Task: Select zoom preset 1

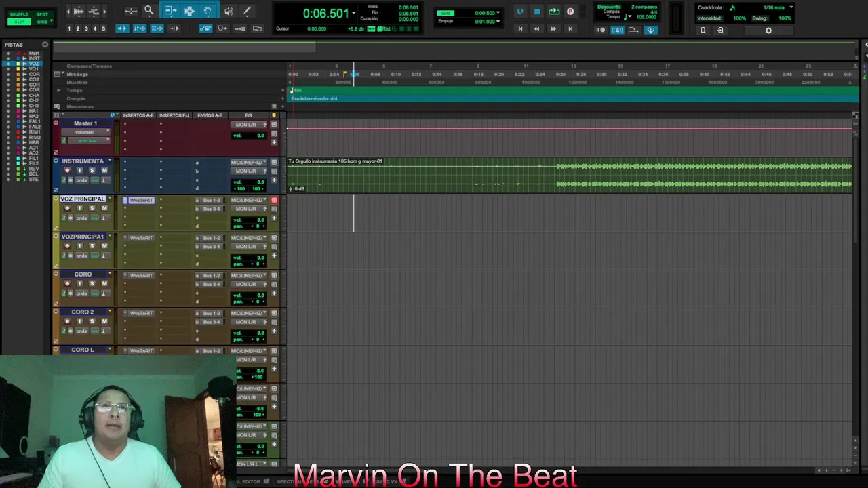Action: coord(69,28)
